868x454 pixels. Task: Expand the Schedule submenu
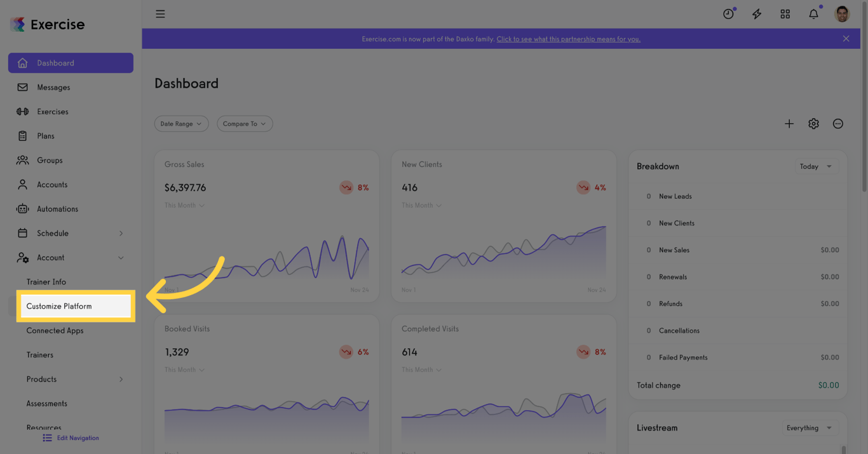coord(121,234)
